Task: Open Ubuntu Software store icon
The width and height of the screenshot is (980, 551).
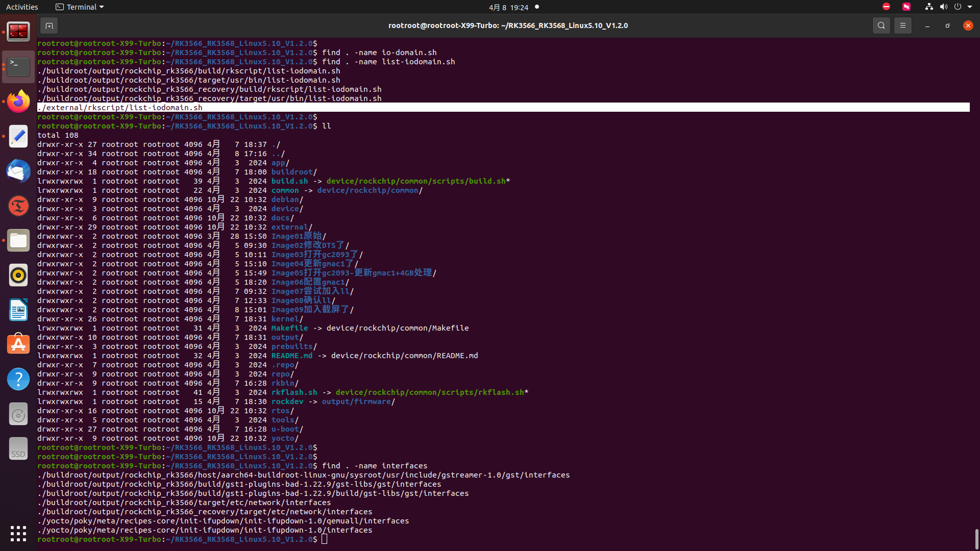Action: (18, 344)
